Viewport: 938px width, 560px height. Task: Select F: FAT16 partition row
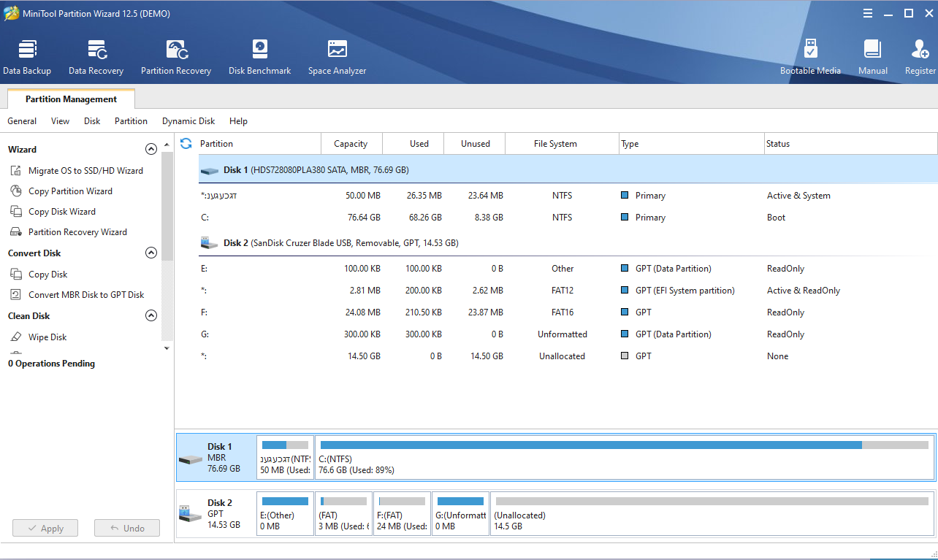coord(568,312)
